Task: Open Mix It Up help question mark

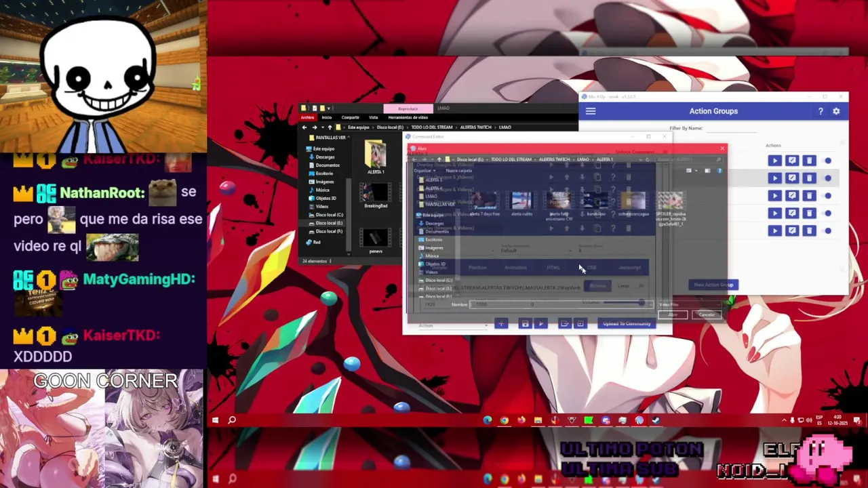Action: pos(821,111)
